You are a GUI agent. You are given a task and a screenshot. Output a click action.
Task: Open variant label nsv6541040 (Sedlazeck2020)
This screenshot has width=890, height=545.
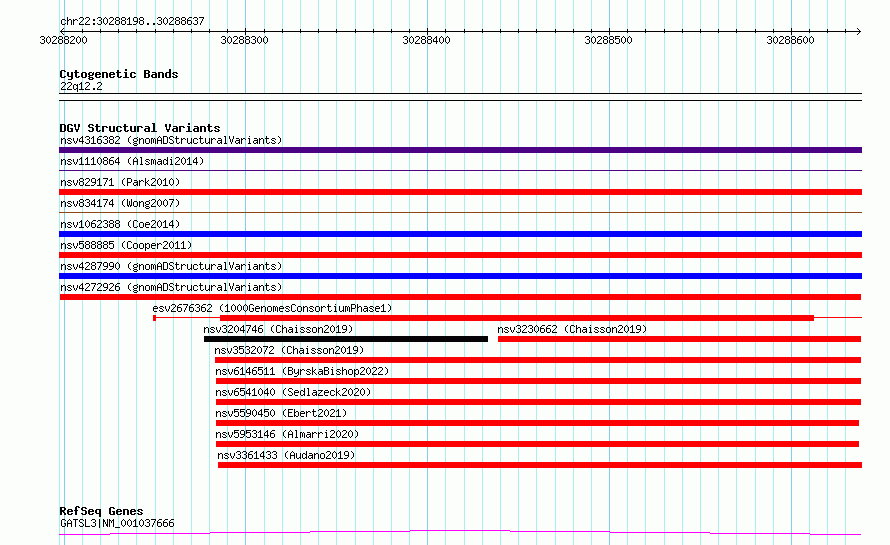click(x=293, y=392)
